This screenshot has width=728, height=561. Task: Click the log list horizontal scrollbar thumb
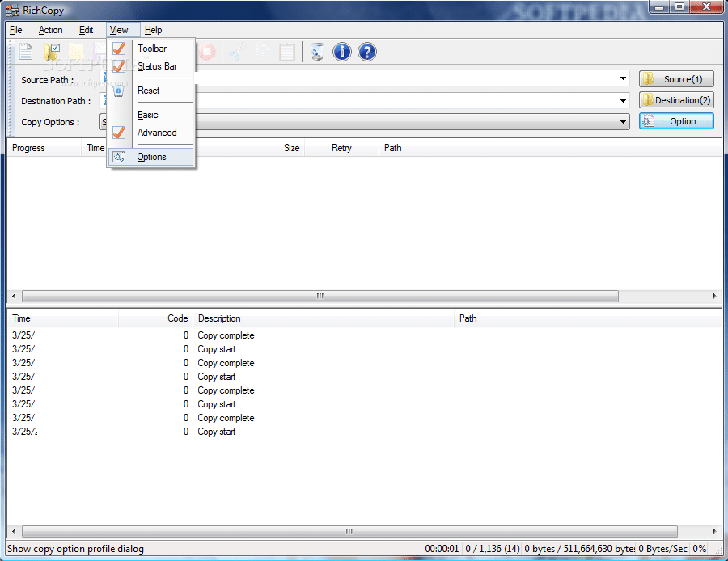pos(349,531)
